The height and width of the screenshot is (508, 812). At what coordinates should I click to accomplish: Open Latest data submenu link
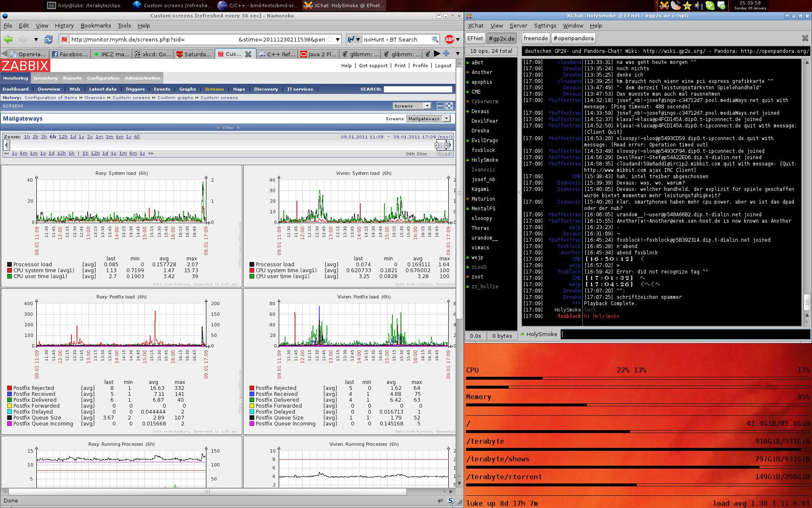click(x=103, y=89)
